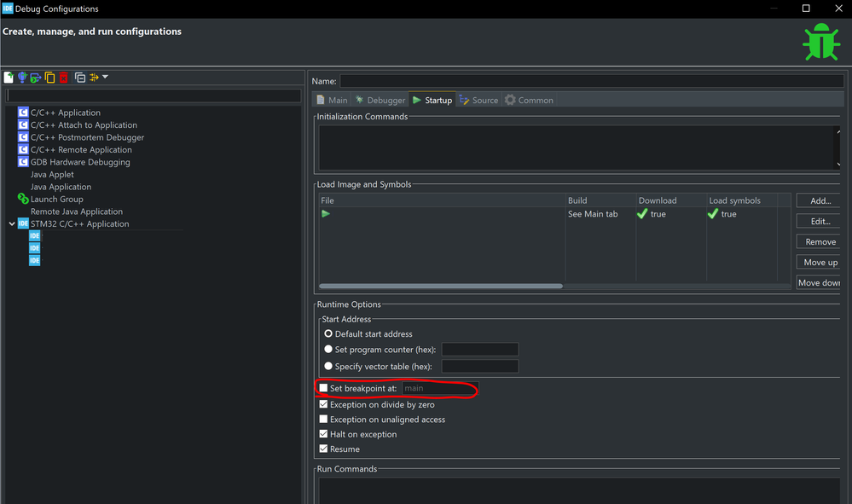Select the STM32 C/C++ Application node
852x504 pixels.
click(80, 223)
